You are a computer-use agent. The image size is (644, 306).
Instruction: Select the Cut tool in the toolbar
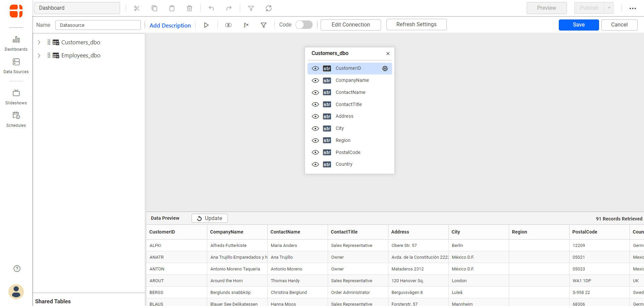click(x=137, y=8)
